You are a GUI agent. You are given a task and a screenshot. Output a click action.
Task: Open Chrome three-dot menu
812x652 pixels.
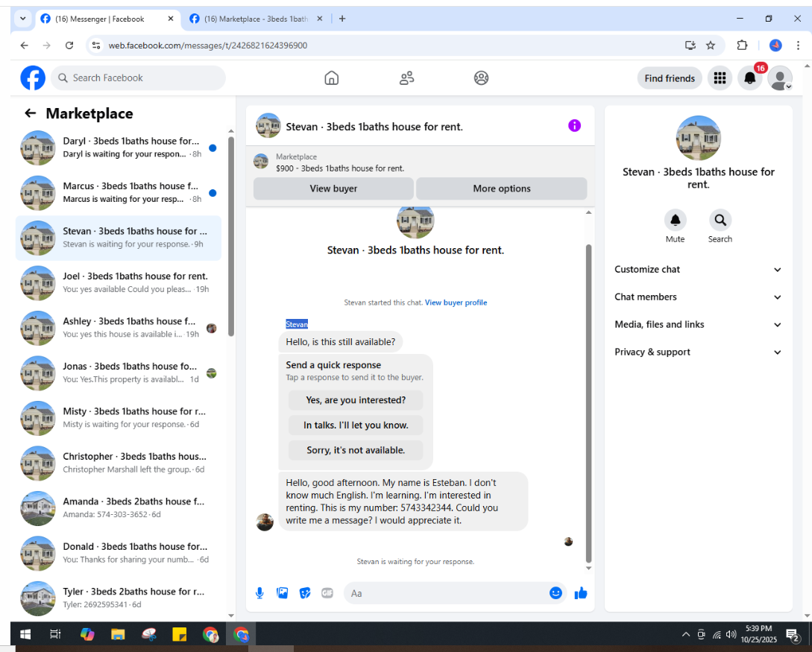point(798,45)
